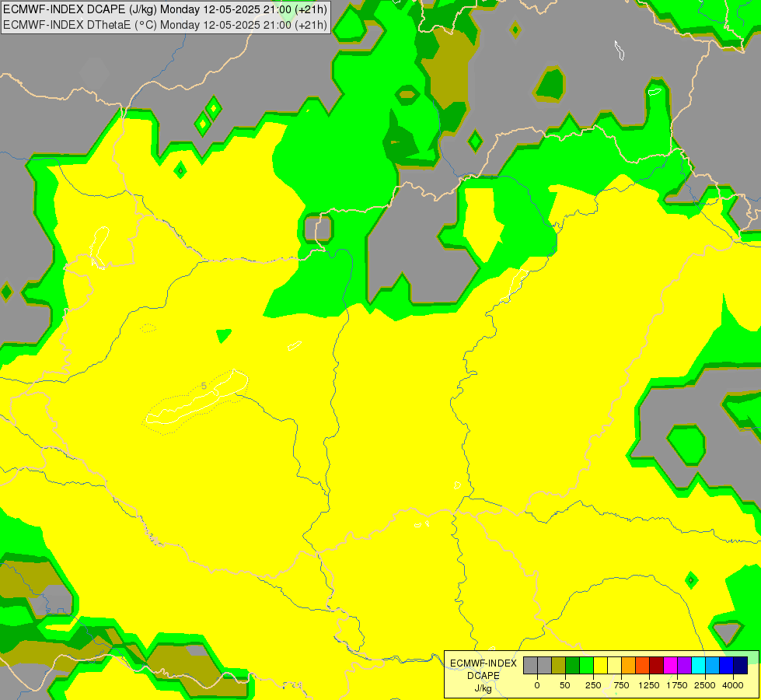Click the '0' legend scale value
The height and width of the screenshot is (700, 761).
pyautogui.click(x=537, y=685)
